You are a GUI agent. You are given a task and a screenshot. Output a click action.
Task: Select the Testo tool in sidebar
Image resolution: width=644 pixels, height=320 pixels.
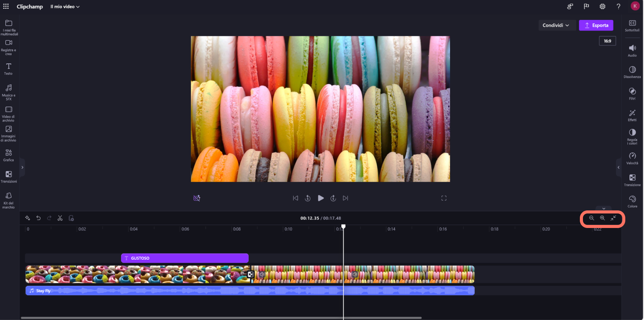click(x=9, y=69)
